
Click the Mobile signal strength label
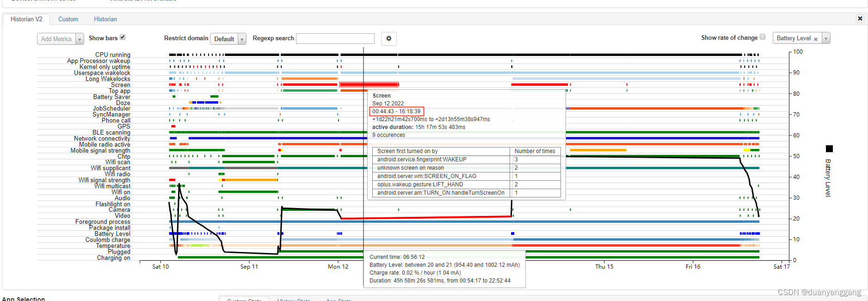pos(100,150)
